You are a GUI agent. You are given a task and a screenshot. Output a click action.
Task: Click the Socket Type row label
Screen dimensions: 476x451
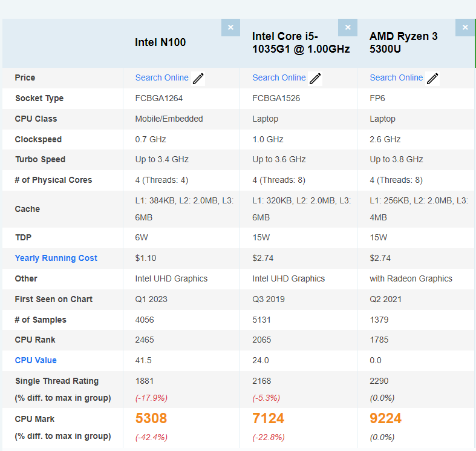[x=39, y=99]
